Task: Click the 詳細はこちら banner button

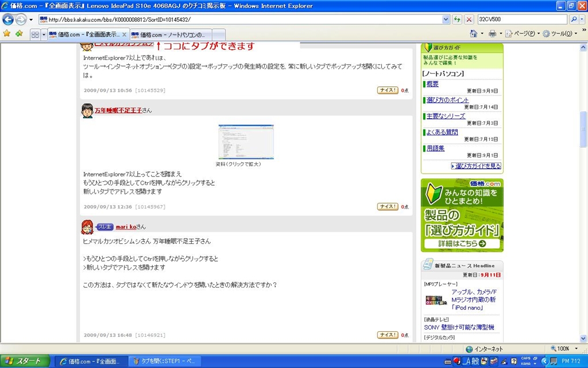Action: click(462, 243)
